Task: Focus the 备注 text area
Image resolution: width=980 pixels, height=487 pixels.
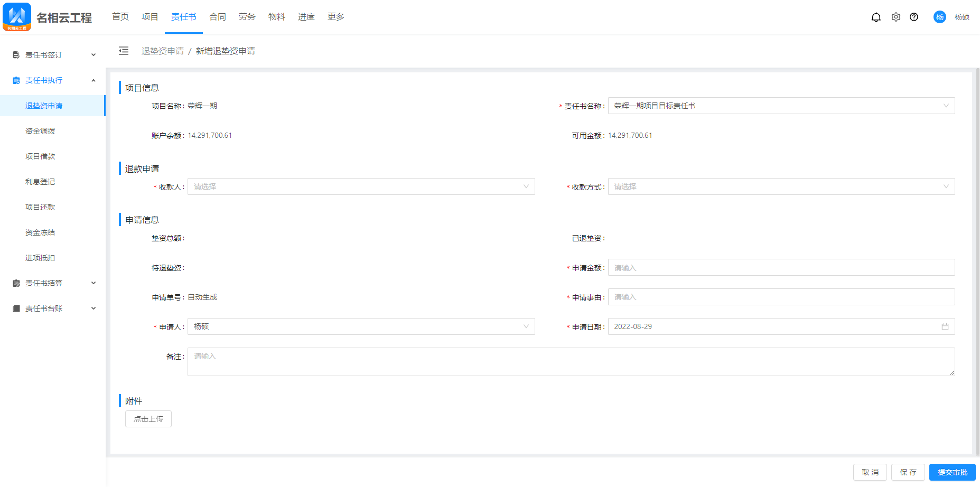Action: [x=571, y=362]
